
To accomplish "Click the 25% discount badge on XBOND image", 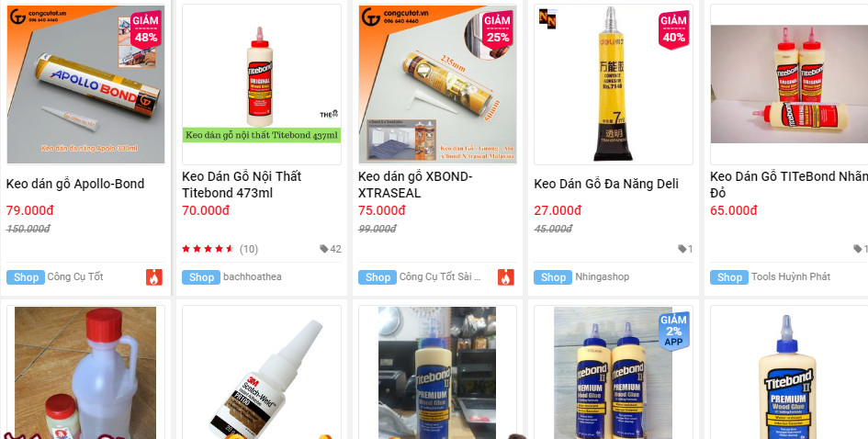I will click(x=497, y=28).
